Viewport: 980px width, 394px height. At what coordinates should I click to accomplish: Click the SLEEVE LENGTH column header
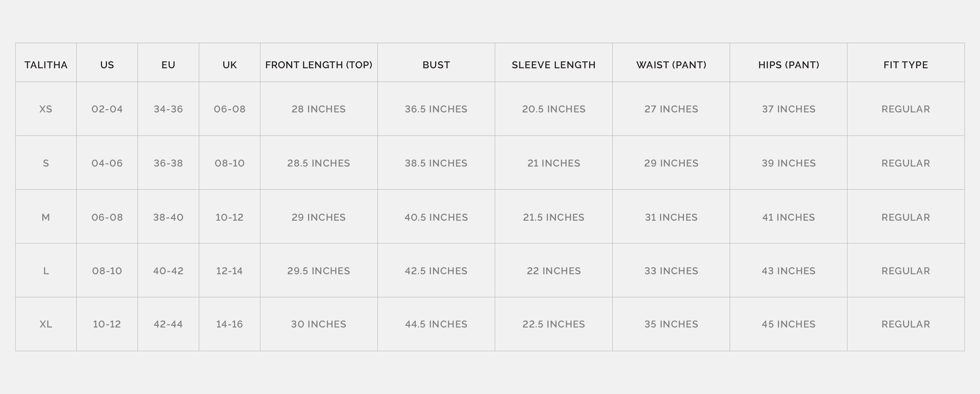pyautogui.click(x=553, y=65)
